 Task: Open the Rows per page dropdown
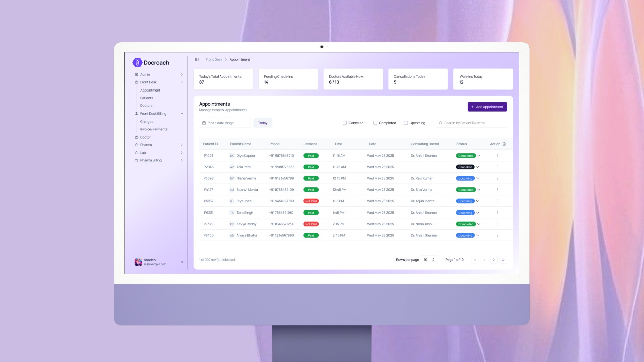pyautogui.click(x=429, y=260)
